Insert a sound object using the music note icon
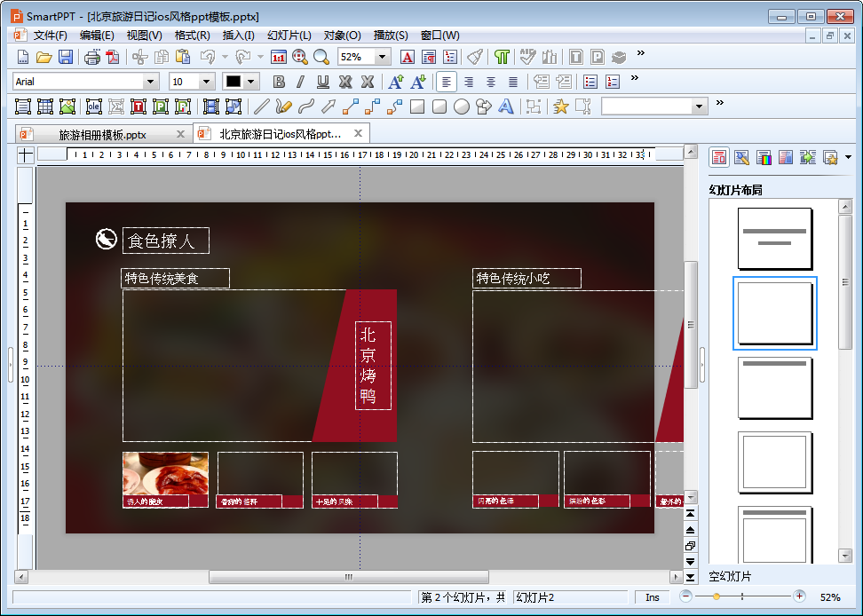Viewport: 863px width, 616px height. point(234,107)
